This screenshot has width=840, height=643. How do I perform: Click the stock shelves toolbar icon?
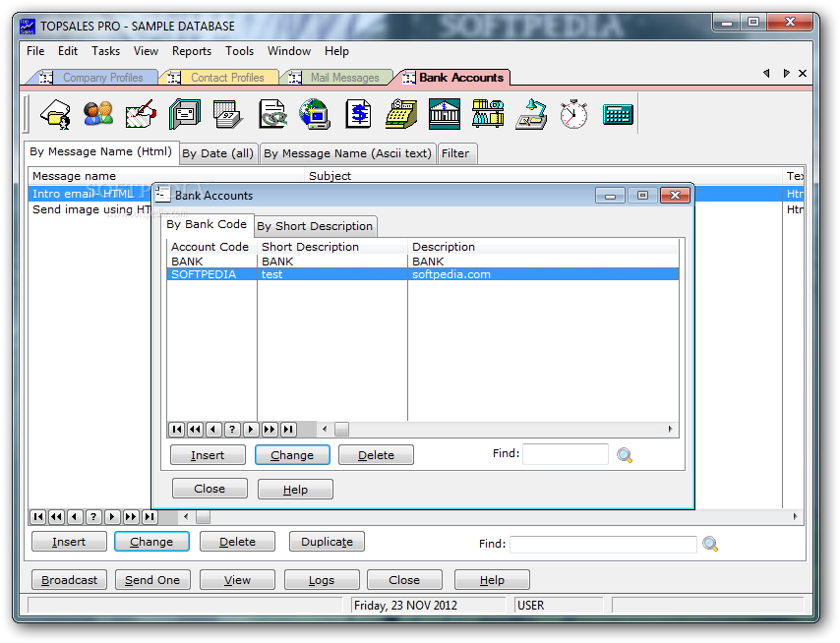tap(488, 115)
